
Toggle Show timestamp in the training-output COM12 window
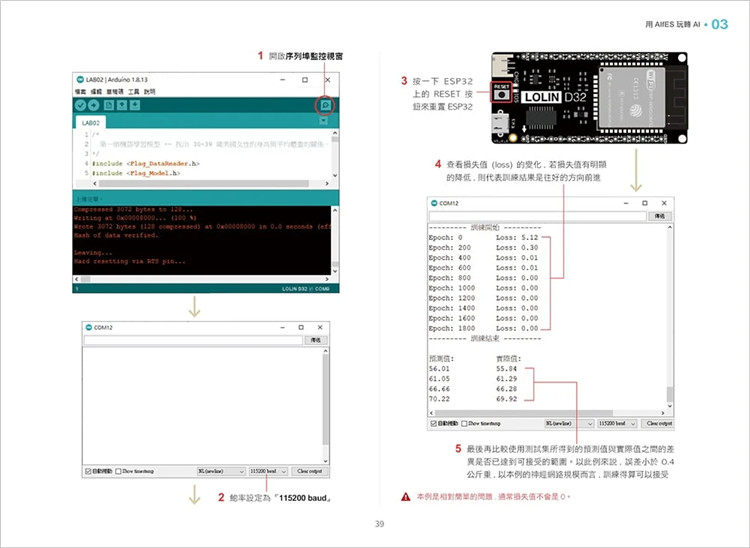coord(464,423)
